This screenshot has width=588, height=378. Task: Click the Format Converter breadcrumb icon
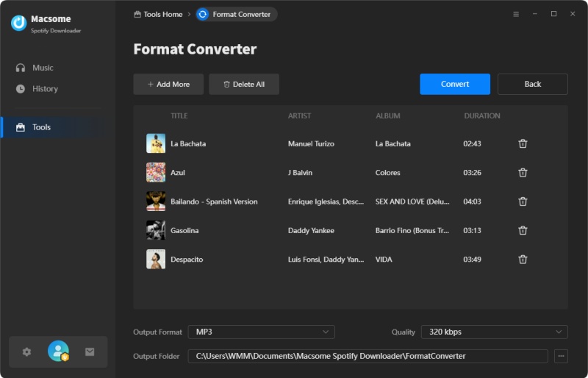coord(203,14)
